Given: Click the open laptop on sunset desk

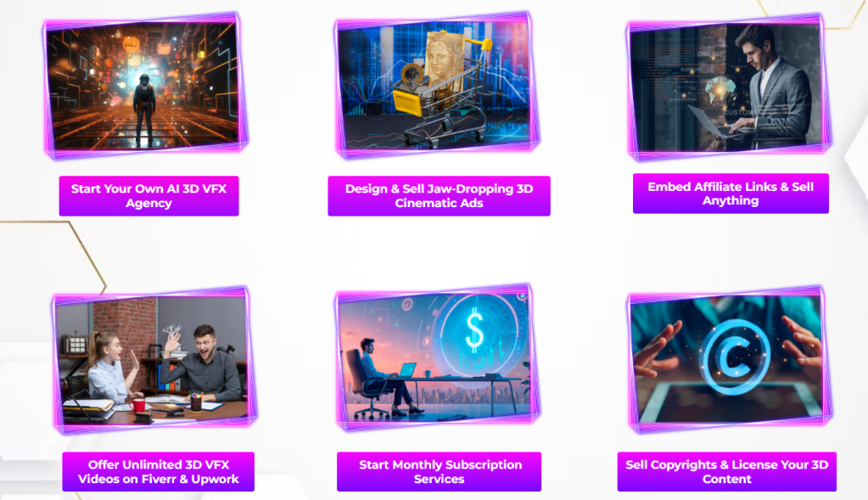Looking at the screenshot, I should point(406,370).
